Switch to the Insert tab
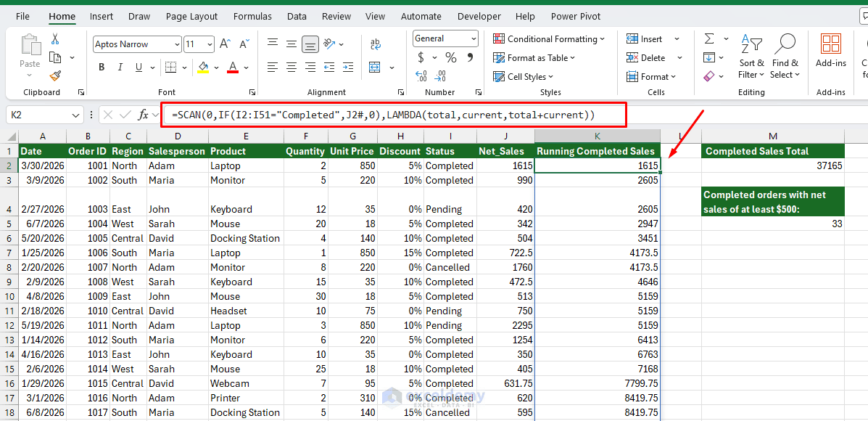Image resolution: width=868 pixels, height=421 pixels. click(x=102, y=16)
